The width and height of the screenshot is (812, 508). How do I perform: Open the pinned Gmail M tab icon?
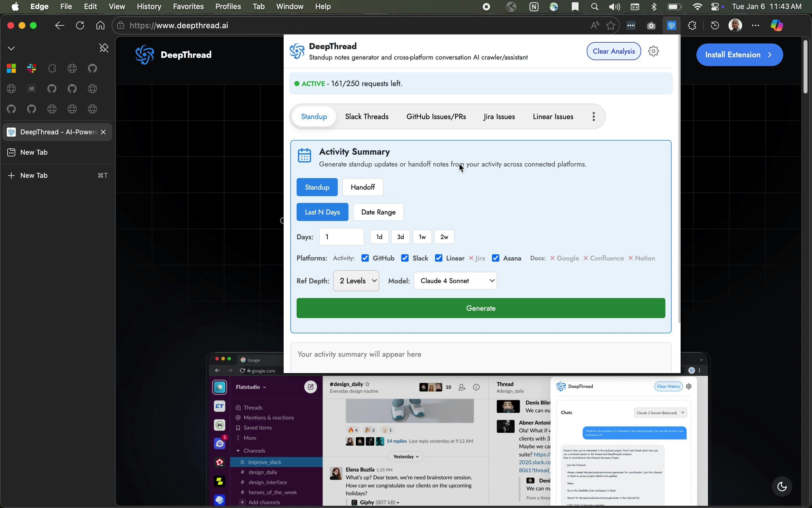tap(32, 89)
